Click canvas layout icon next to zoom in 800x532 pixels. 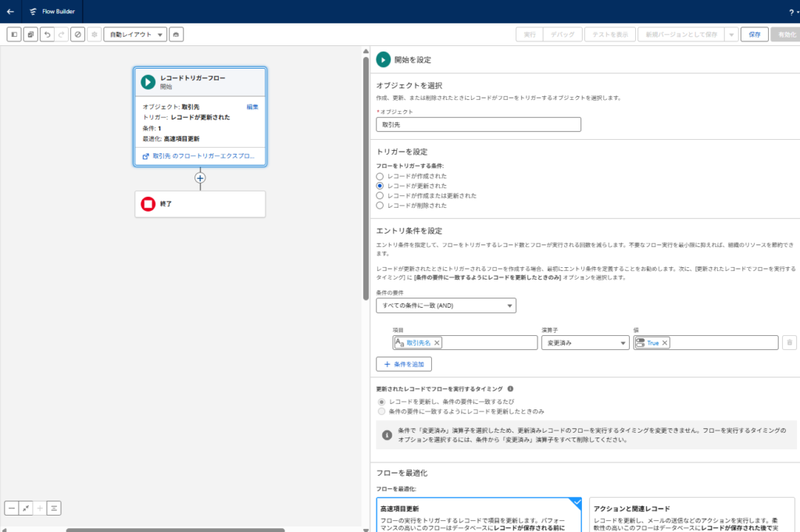pos(54,508)
